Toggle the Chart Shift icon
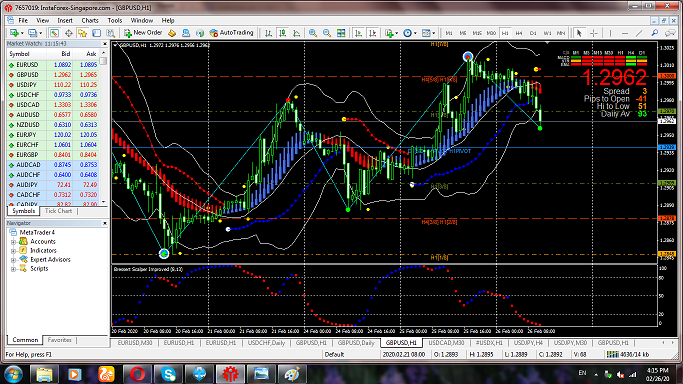The height and width of the screenshot is (384, 683). (372, 33)
